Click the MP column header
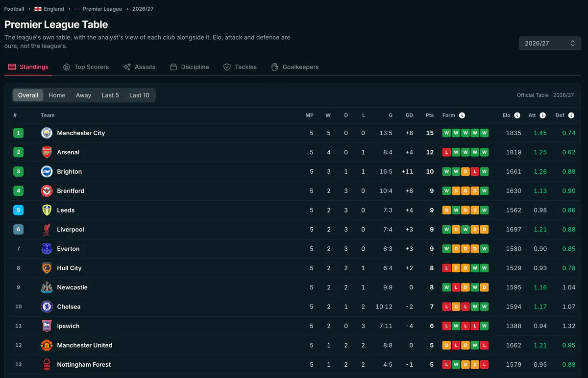588x378 pixels. click(309, 116)
